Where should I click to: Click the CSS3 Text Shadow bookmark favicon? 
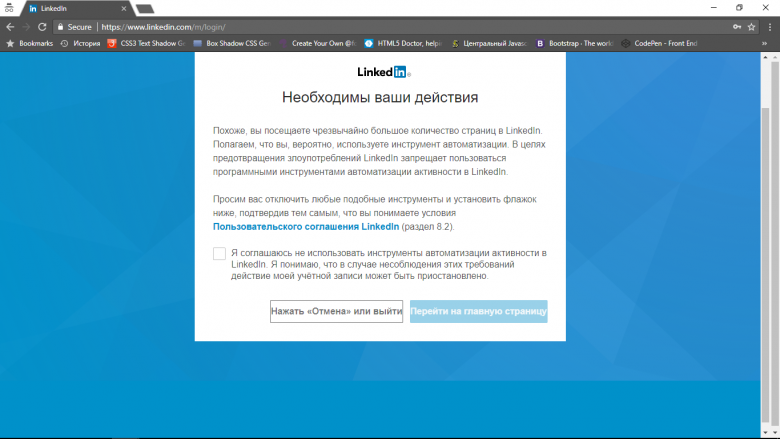tap(112, 43)
